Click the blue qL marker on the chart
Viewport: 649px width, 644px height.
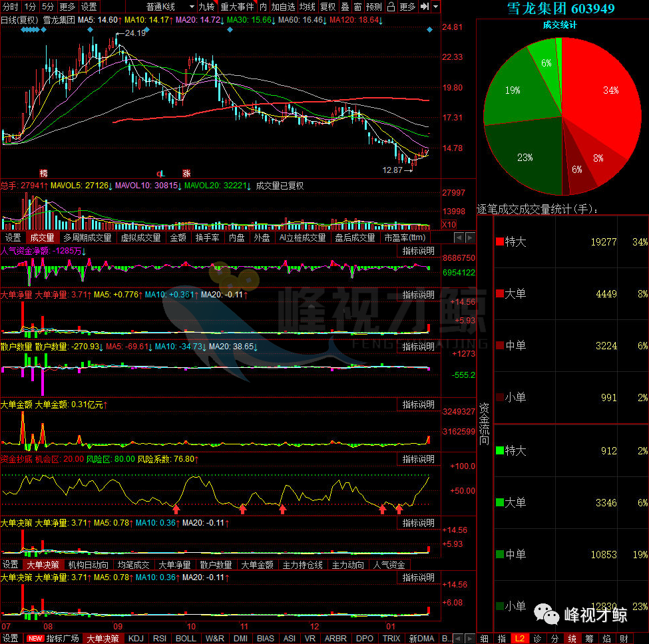pos(160,173)
